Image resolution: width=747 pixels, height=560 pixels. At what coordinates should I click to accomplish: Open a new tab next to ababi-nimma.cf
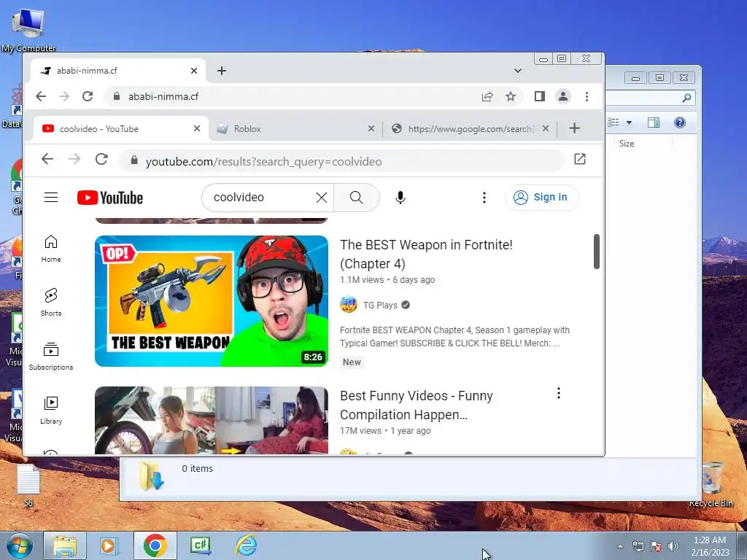[222, 71]
